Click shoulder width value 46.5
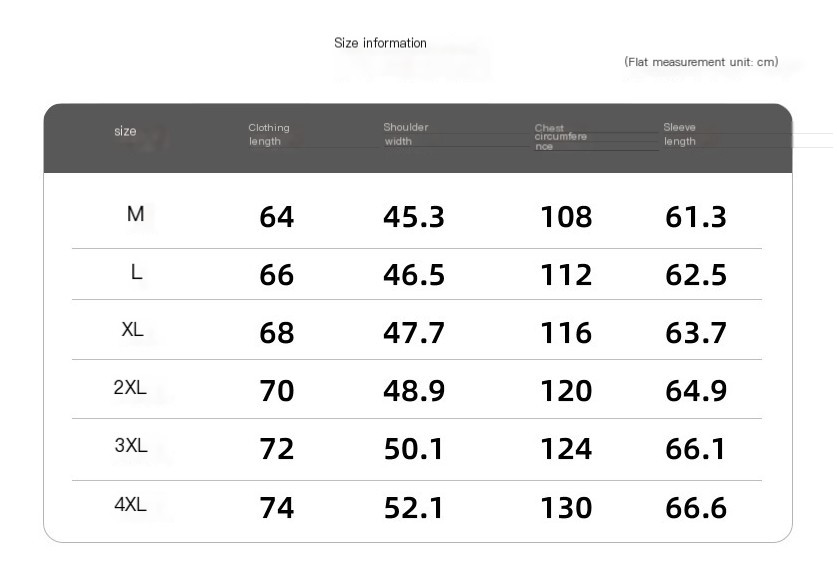The image size is (837, 575). [x=414, y=275]
